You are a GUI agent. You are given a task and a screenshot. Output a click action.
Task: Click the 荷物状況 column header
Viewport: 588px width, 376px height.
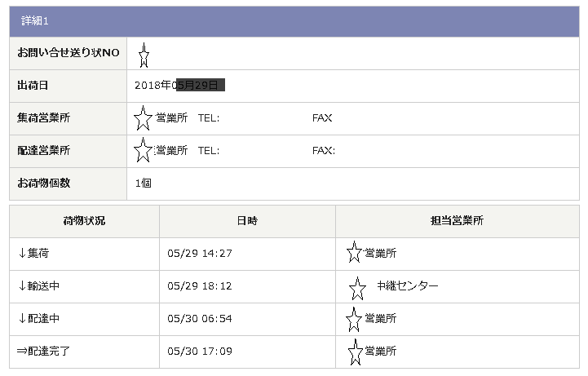[84, 221]
